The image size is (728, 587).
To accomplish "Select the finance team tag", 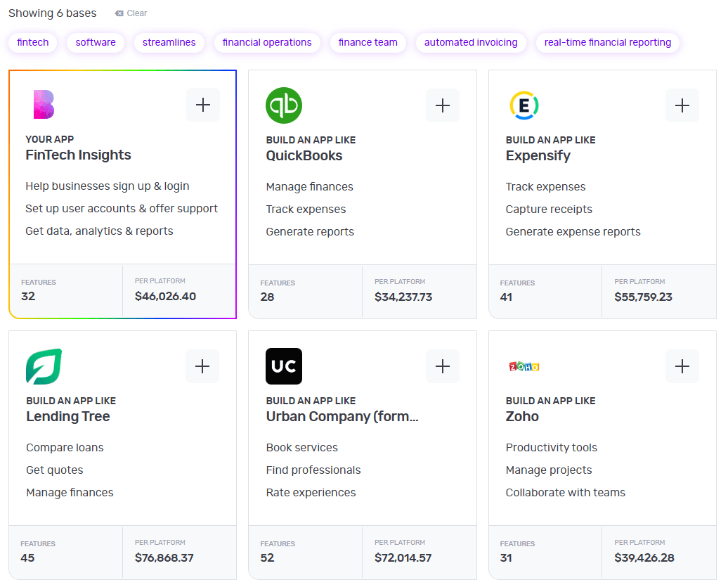I will point(368,42).
